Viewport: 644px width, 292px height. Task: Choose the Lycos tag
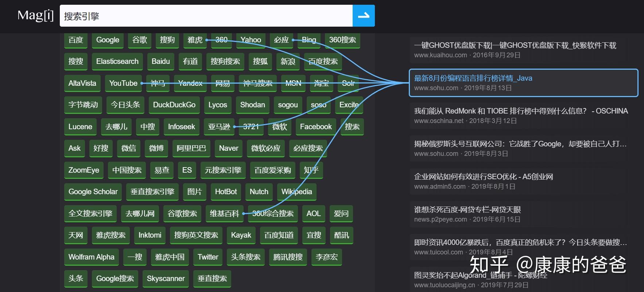pyautogui.click(x=218, y=105)
